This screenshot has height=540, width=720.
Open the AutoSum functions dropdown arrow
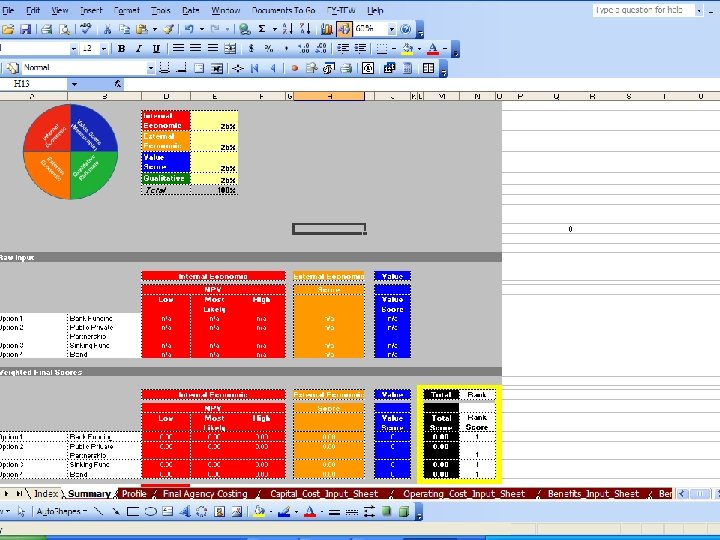pyautogui.click(x=275, y=29)
